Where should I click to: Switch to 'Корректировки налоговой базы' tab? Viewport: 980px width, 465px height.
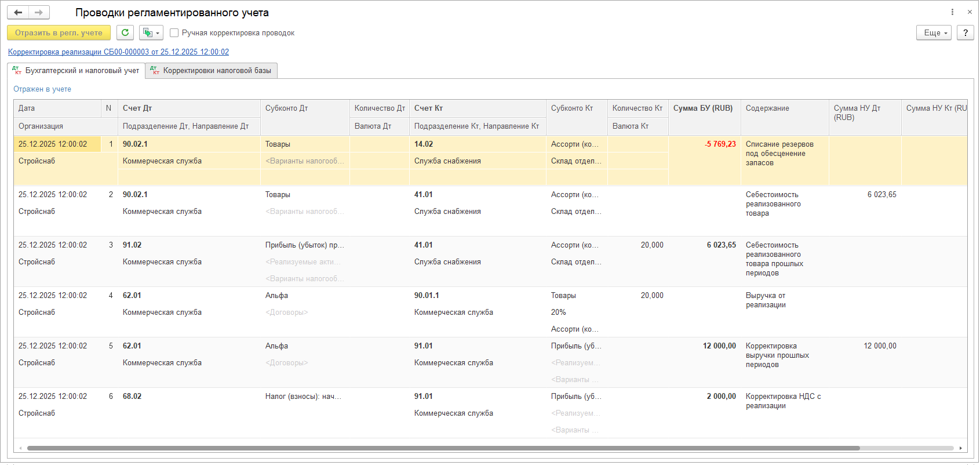212,71
